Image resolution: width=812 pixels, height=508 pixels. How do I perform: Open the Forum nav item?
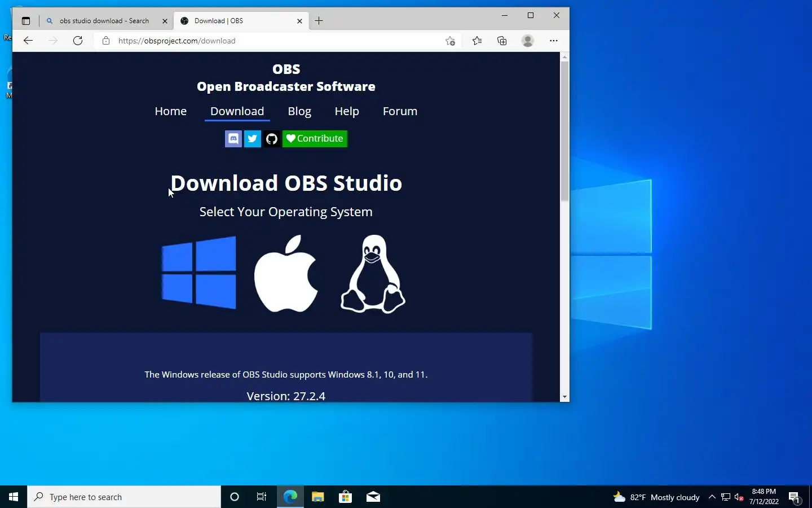tap(400, 111)
